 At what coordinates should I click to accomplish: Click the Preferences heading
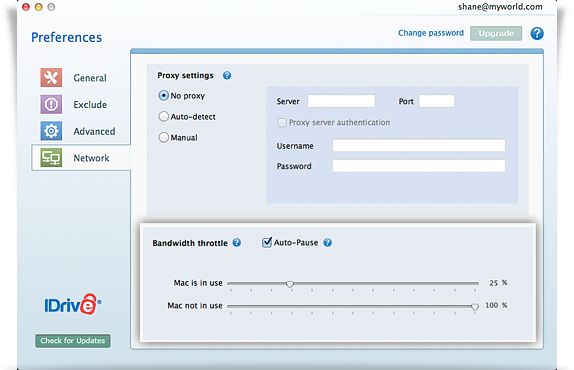67,37
